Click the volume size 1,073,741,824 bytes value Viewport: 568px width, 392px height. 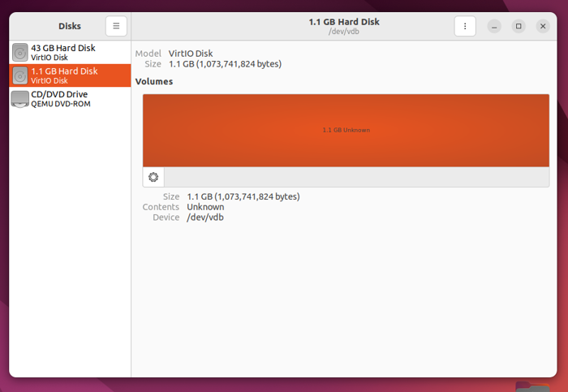coord(243,196)
